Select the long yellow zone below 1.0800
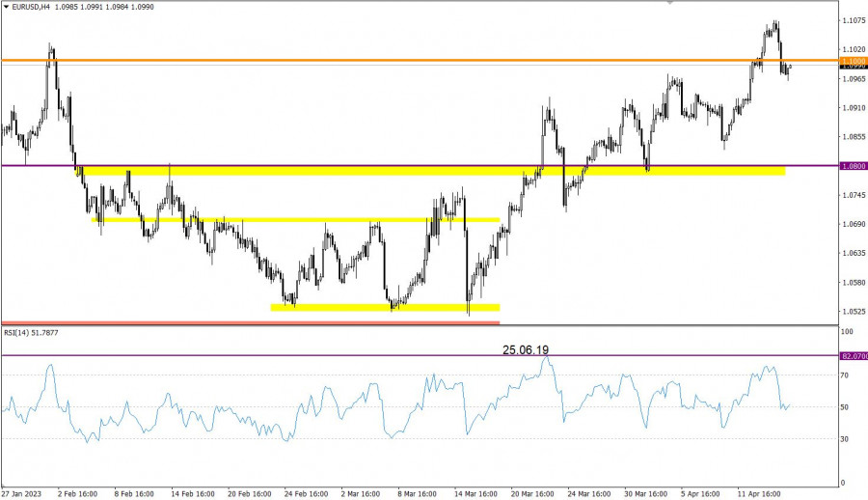868x500 pixels. click(x=434, y=172)
